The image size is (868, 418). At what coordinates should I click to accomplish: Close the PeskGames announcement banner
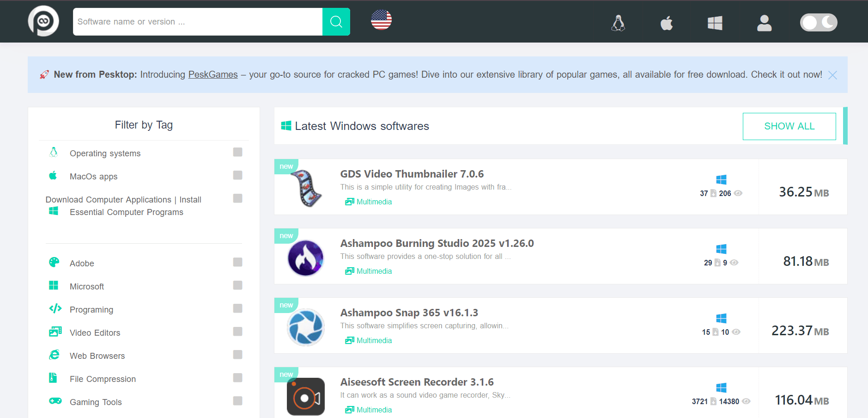832,75
